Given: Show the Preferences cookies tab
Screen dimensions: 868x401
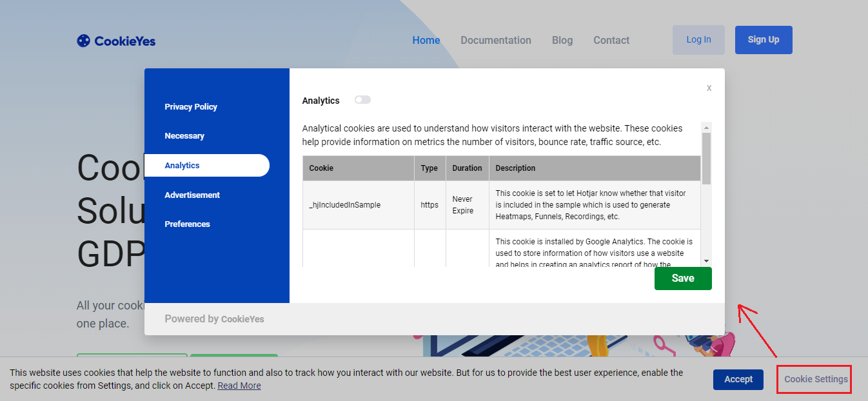Looking at the screenshot, I should point(187,224).
